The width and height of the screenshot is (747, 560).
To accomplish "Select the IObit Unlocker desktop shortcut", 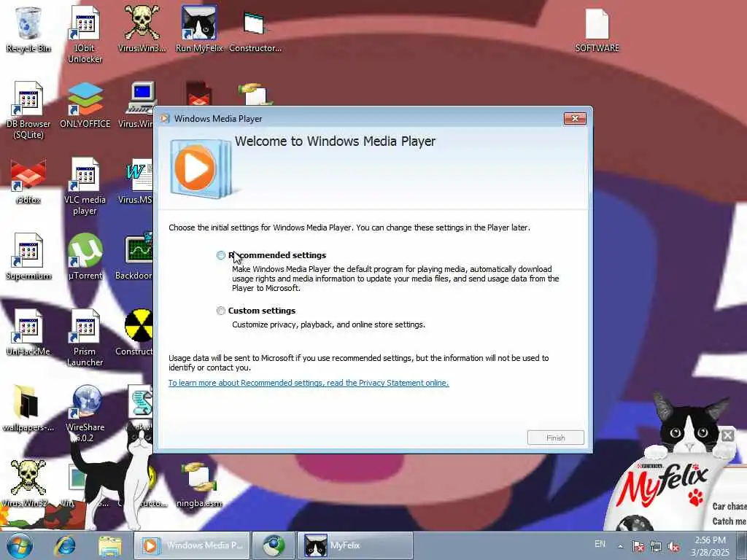I will click(x=85, y=34).
